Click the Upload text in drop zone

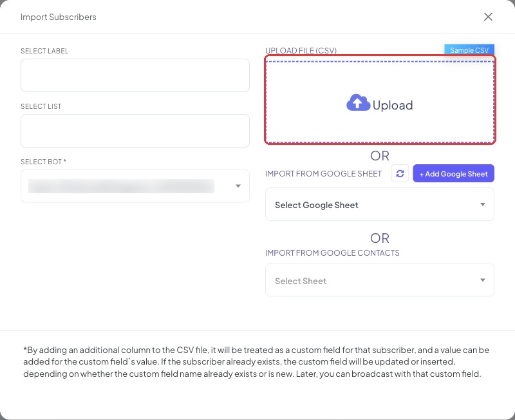point(393,105)
